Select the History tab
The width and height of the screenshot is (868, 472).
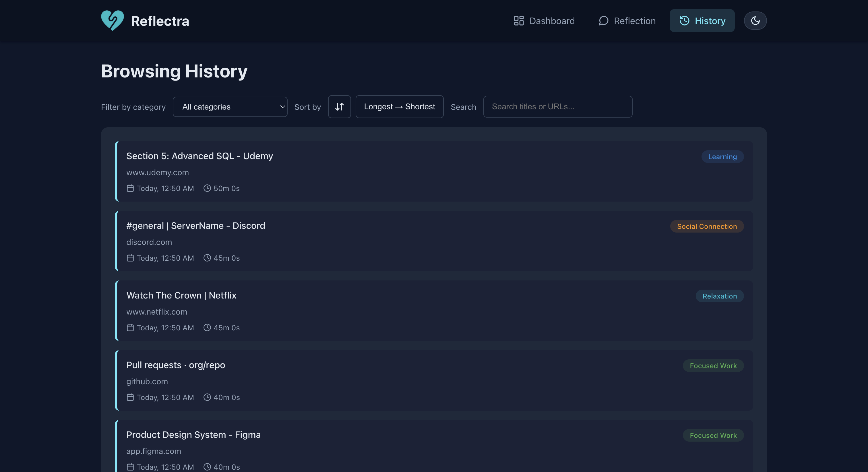pos(702,21)
